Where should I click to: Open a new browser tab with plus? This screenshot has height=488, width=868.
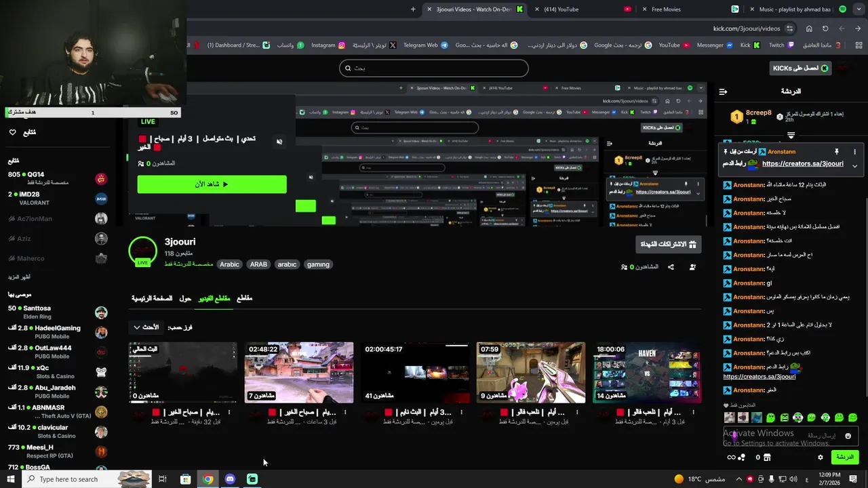click(413, 9)
